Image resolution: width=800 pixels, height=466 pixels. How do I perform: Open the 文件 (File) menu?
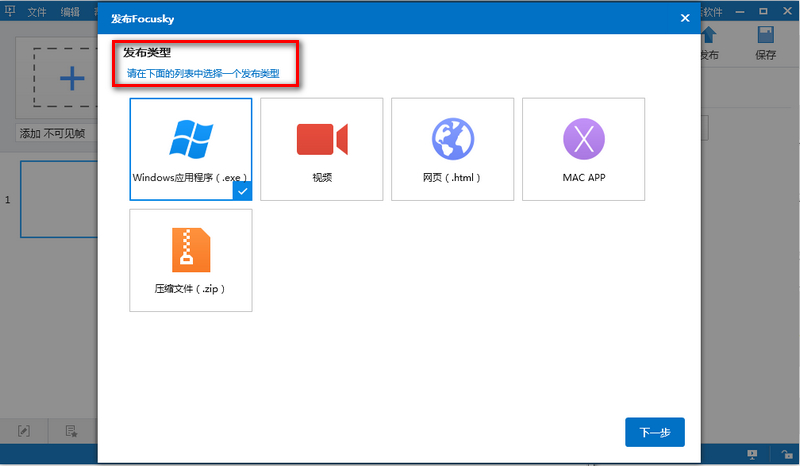click(x=37, y=12)
